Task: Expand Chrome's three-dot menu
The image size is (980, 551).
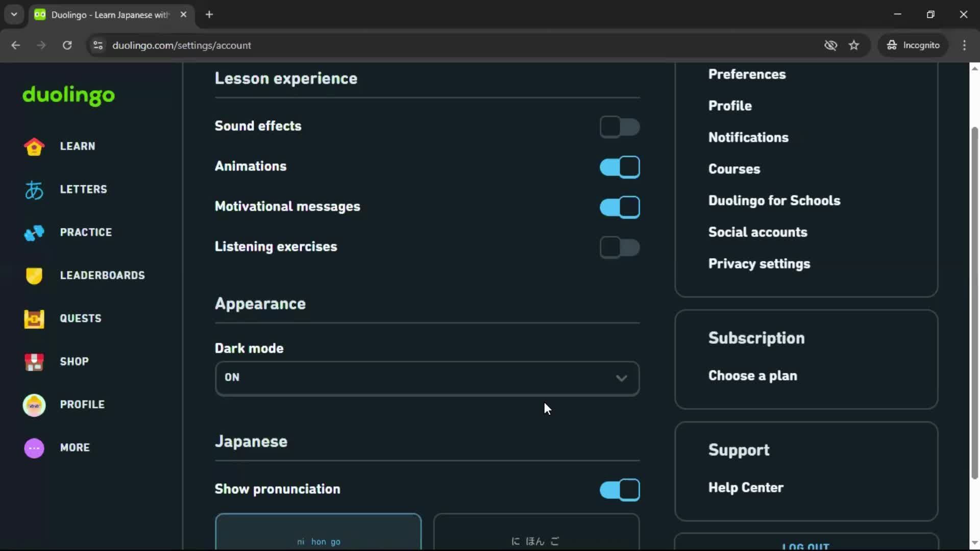Action: click(x=965, y=45)
